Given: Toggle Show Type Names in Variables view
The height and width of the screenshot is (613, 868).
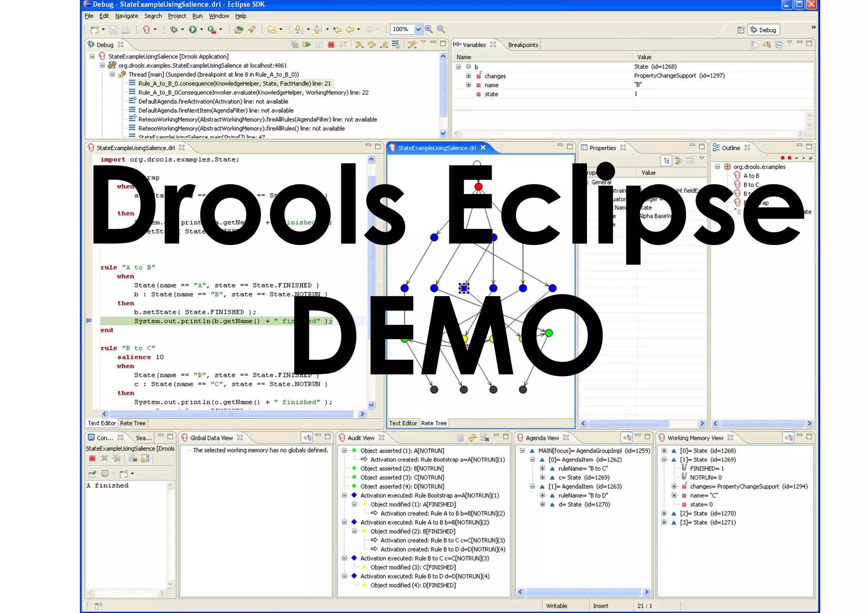Looking at the screenshot, I should [754, 44].
